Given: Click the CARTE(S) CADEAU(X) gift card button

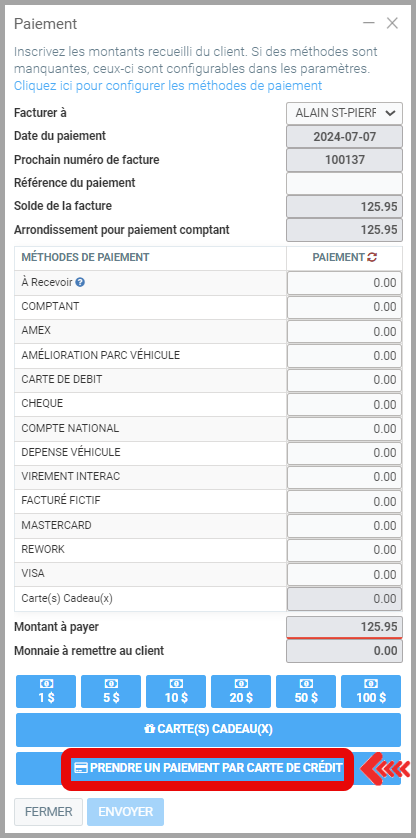Looking at the screenshot, I should 208,730.
